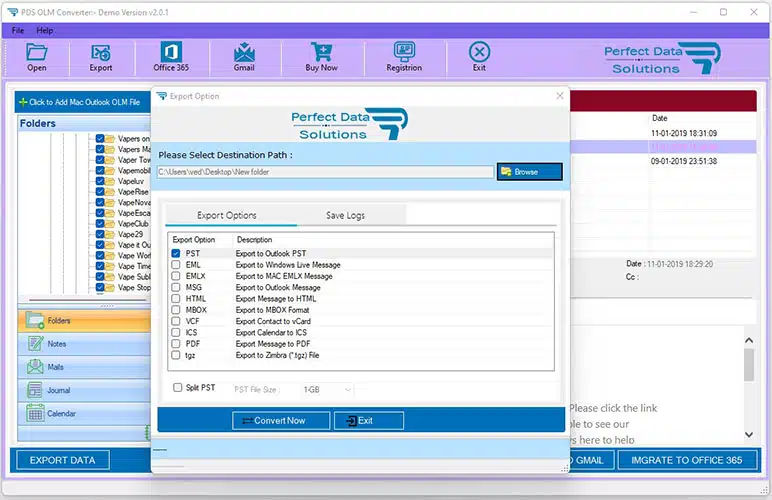
Task: Select the email dated 11-01-2019 18:31:09
Action: coord(684,133)
